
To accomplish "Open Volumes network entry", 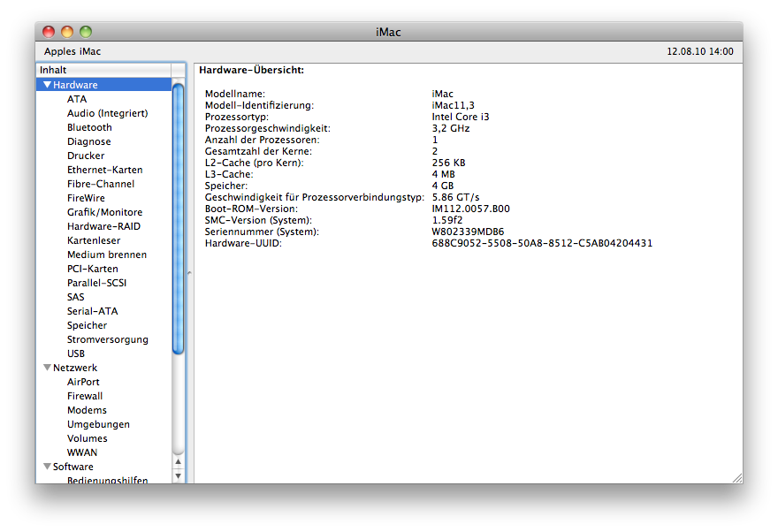I will (x=88, y=438).
